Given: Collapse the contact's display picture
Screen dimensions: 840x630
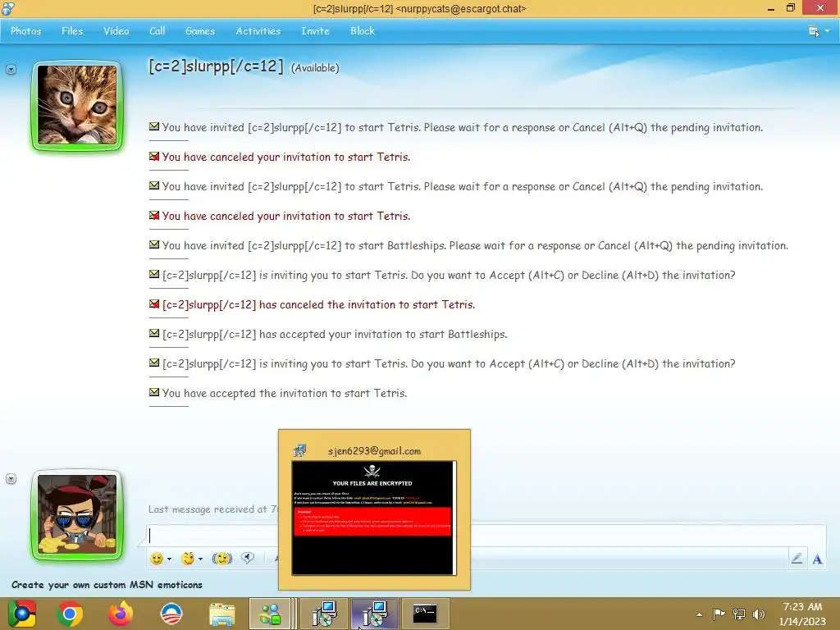Looking at the screenshot, I should (11, 70).
